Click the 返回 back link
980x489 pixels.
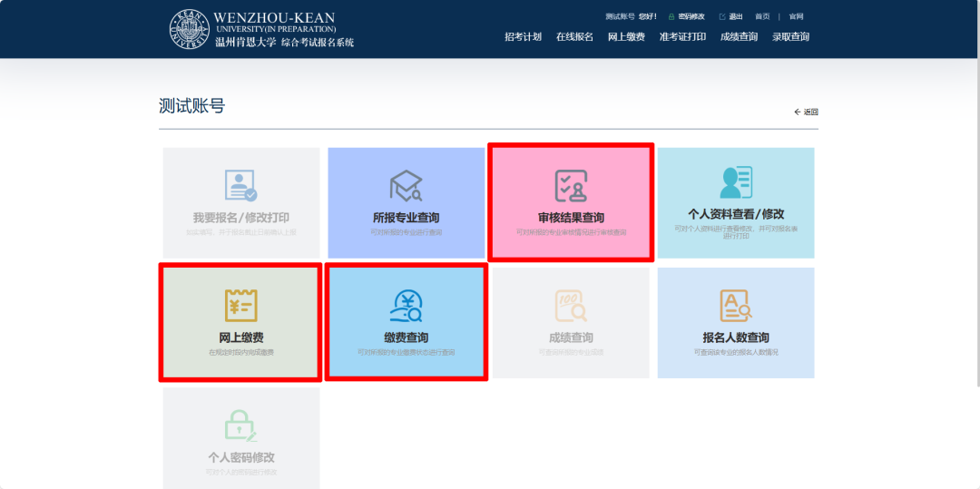[807, 112]
